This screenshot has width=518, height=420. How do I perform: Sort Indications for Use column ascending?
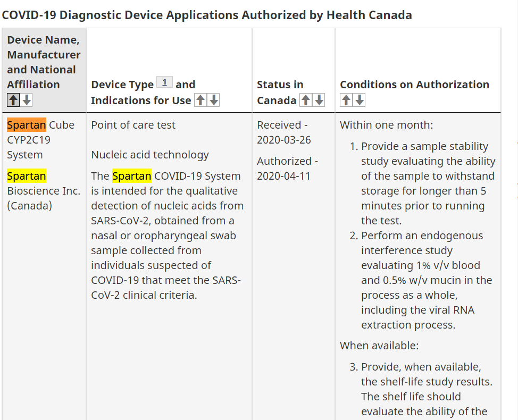(x=200, y=100)
